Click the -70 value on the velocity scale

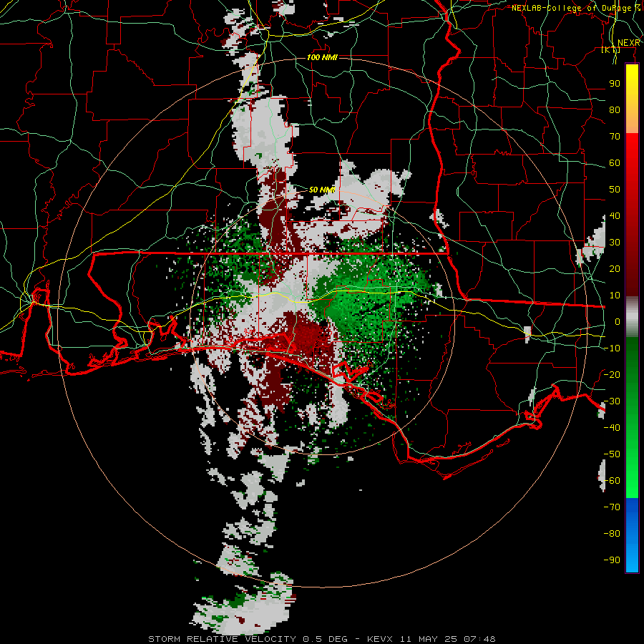coord(612,507)
